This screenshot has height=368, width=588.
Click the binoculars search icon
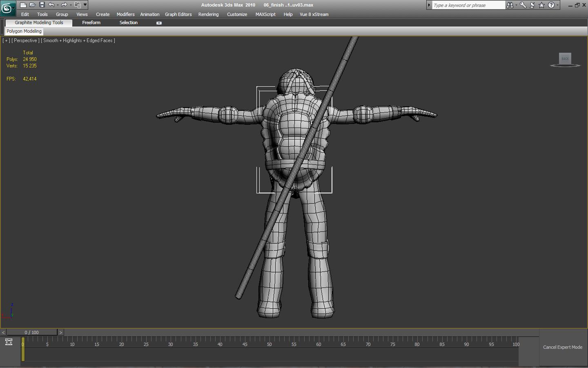(x=510, y=5)
